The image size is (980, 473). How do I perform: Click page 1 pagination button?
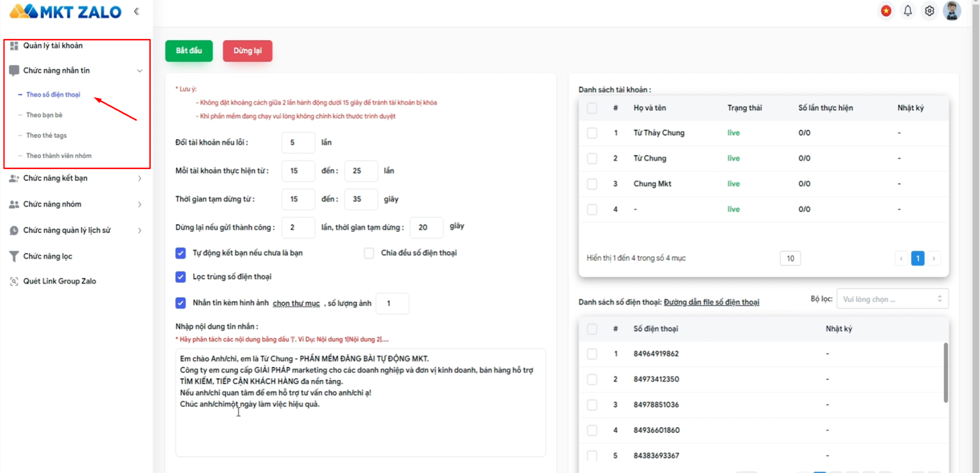pos(918,258)
